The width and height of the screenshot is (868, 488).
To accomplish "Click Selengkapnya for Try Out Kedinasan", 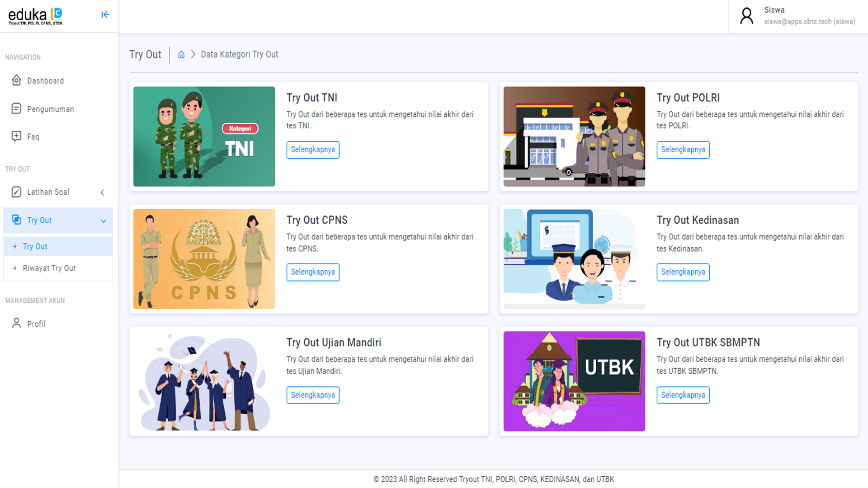I will [683, 272].
